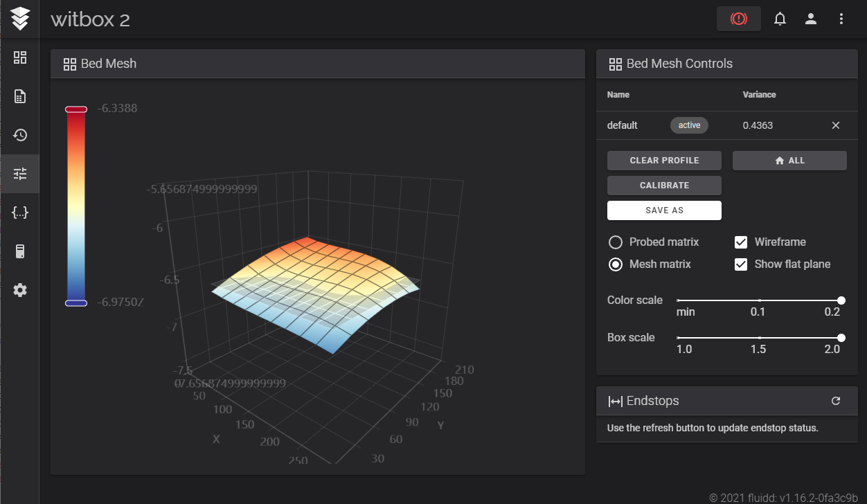Click the Fluidd layers logo icon
Screen dimensions: 867x504
pyautogui.click(x=20, y=19)
